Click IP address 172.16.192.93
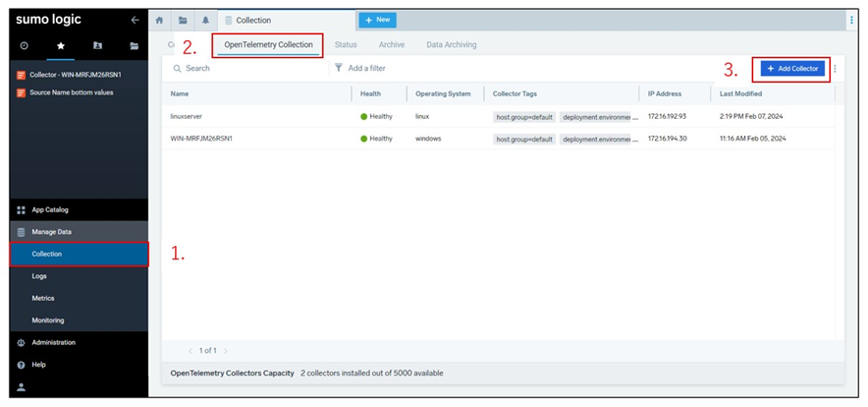The width and height of the screenshot is (868, 407). tap(667, 116)
